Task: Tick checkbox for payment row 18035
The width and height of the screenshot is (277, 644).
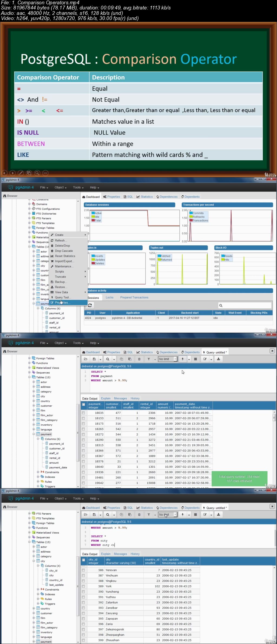Action: (83, 413)
